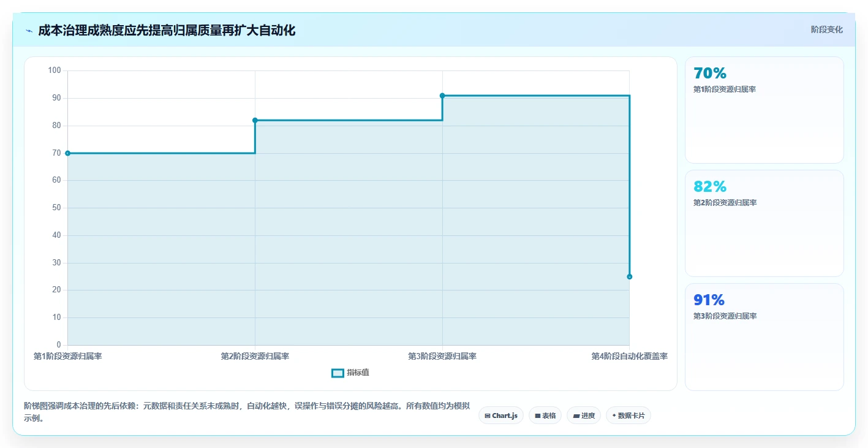868x448 pixels.
Task: Click the x-axis label 第1阶段资源归属率
Action: click(67, 356)
